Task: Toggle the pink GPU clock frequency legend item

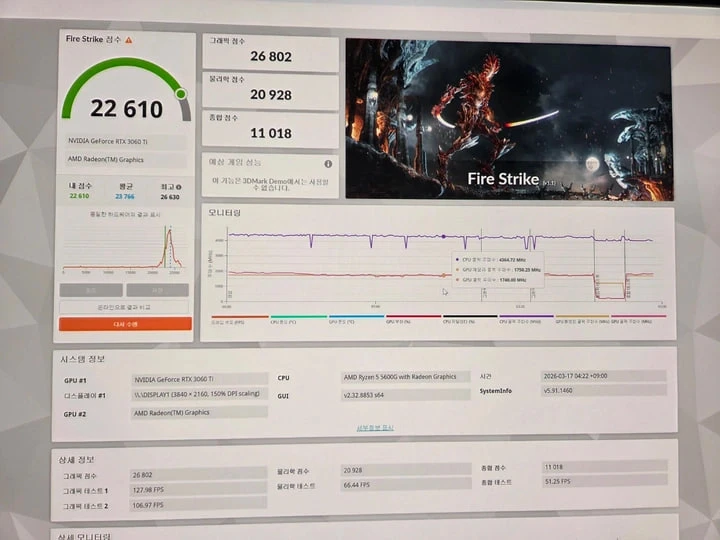Action: coord(638,320)
